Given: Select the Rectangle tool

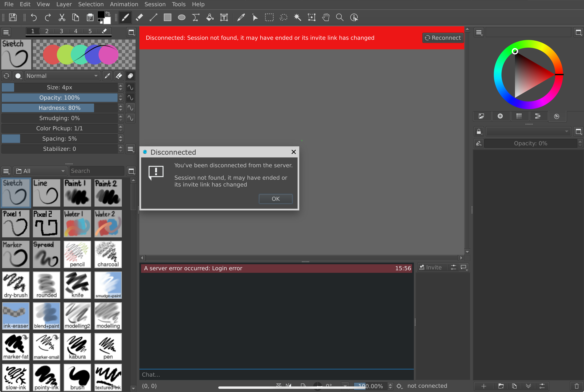Looking at the screenshot, I should coord(167,18).
